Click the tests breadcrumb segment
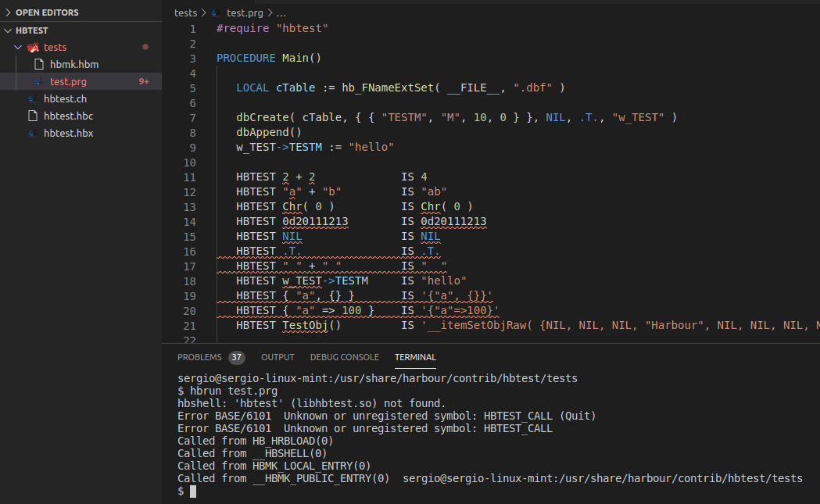820x504 pixels. 185,13
